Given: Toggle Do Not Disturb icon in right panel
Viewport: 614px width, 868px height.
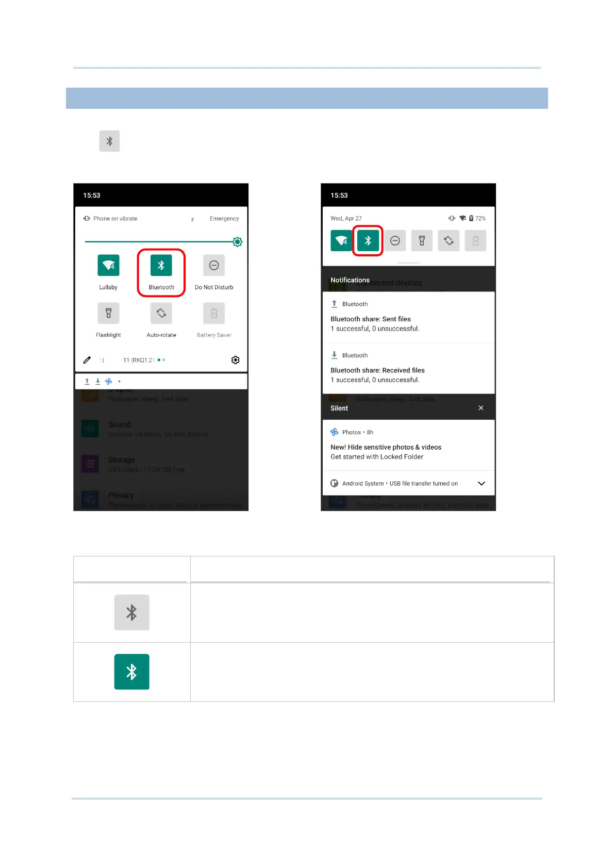Looking at the screenshot, I should pos(395,240).
